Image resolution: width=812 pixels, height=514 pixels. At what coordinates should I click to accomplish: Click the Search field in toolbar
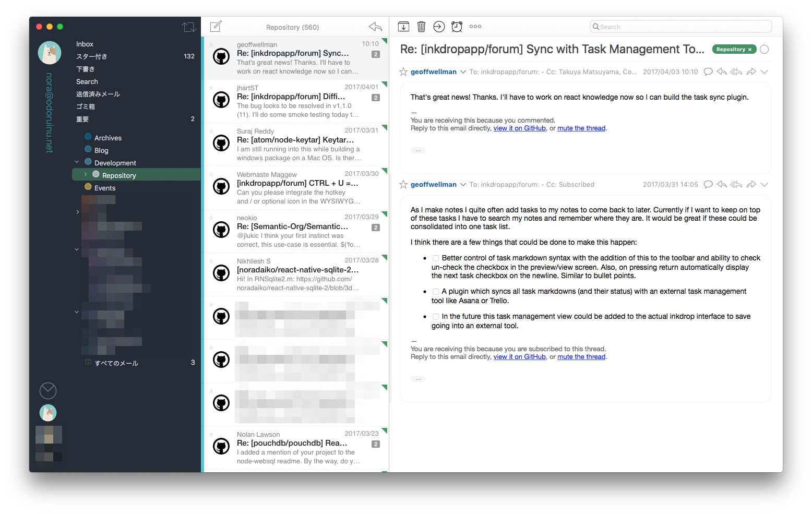(681, 27)
